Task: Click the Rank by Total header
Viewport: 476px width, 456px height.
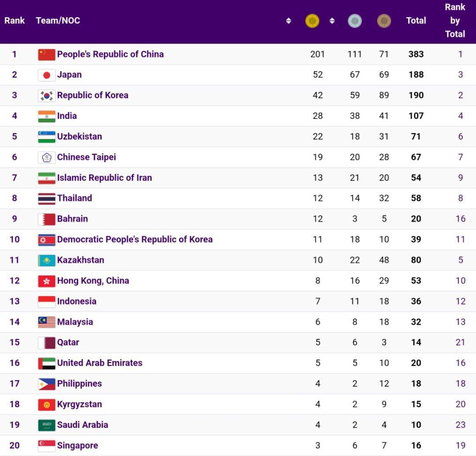Action: tap(455, 21)
